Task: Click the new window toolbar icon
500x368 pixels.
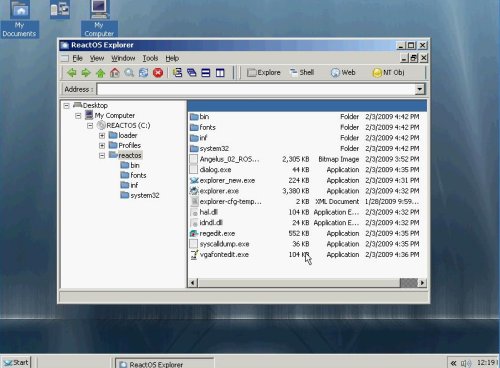Action: (177, 73)
